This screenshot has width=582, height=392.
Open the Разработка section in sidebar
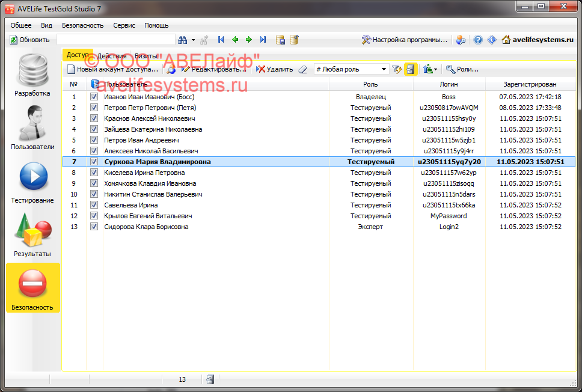coord(32,75)
